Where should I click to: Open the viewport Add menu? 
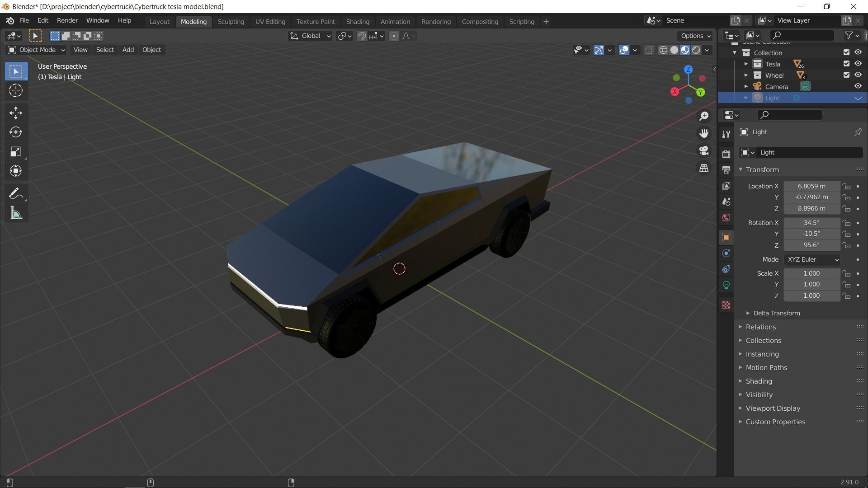(x=128, y=50)
